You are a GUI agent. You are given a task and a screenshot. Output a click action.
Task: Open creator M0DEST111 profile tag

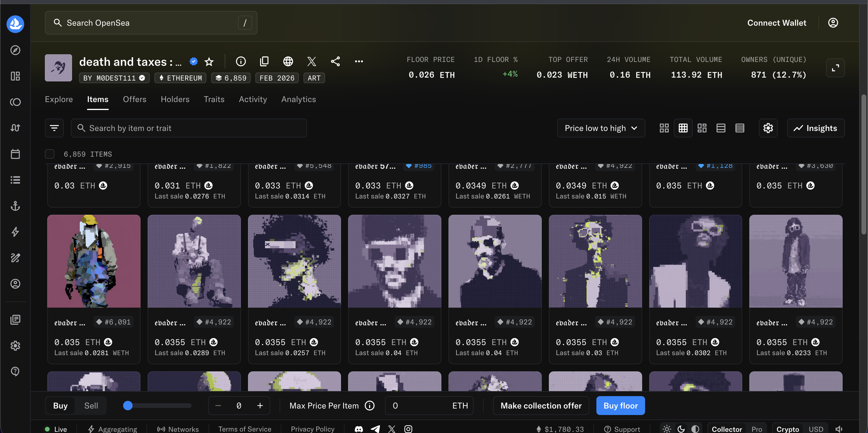pyautogui.click(x=114, y=78)
